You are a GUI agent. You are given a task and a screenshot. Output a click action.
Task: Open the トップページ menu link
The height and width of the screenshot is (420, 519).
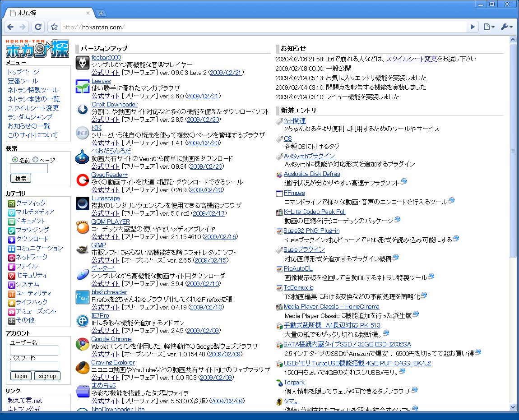tap(23, 72)
